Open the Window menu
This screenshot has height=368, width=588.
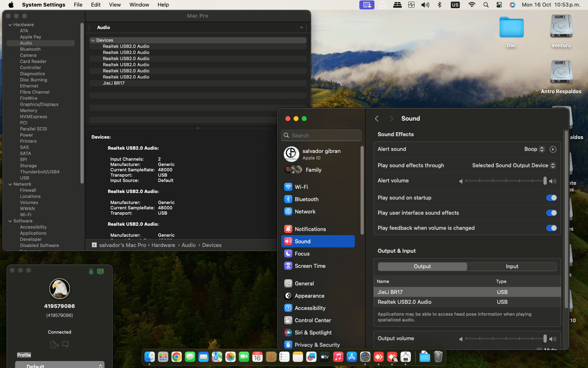coord(139,5)
